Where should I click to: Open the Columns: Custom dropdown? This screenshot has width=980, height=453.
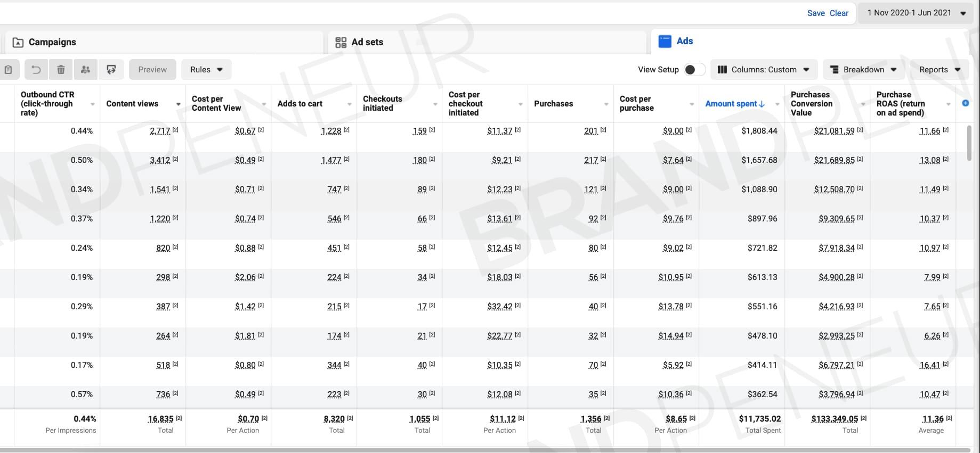tap(764, 70)
